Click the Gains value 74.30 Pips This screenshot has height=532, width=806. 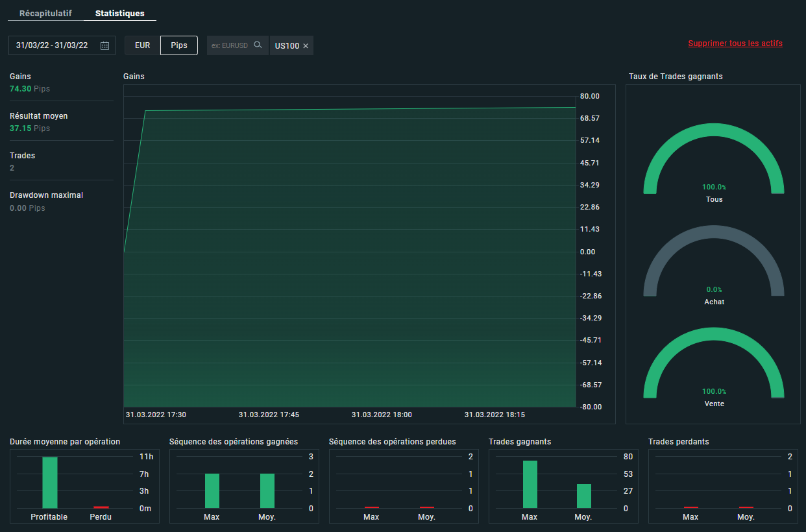pos(30,88)
